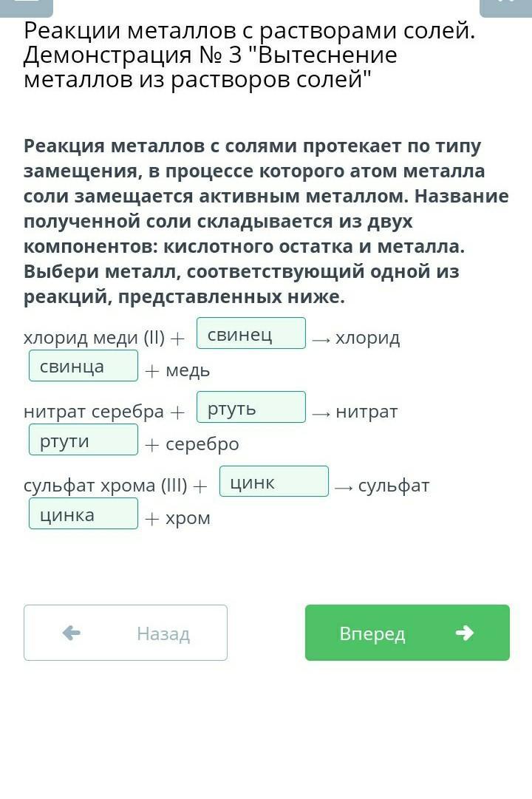Expand the 'ртуть' metal selector
The height and width of the screenshot is (799, 532).
point(251,407)
